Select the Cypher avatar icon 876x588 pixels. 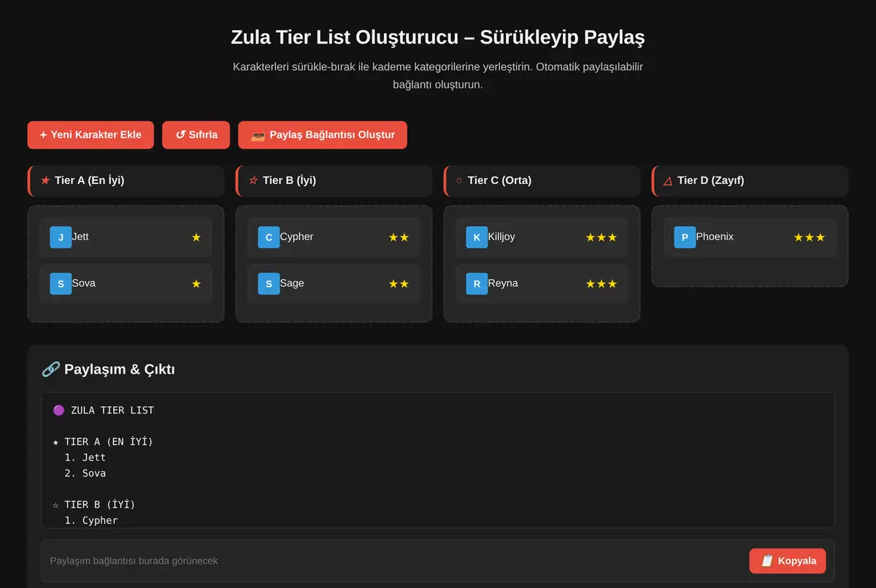pos(269,237)
